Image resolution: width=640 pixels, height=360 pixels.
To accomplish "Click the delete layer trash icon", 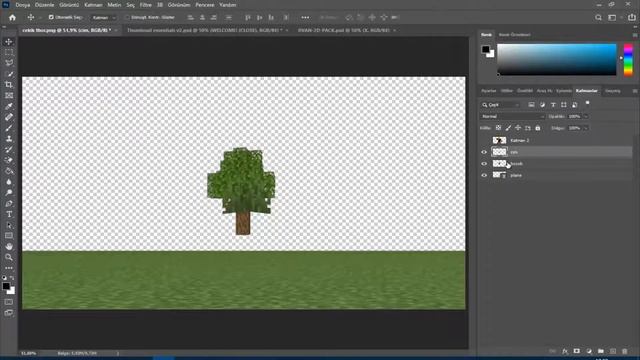I will [624, 351].
